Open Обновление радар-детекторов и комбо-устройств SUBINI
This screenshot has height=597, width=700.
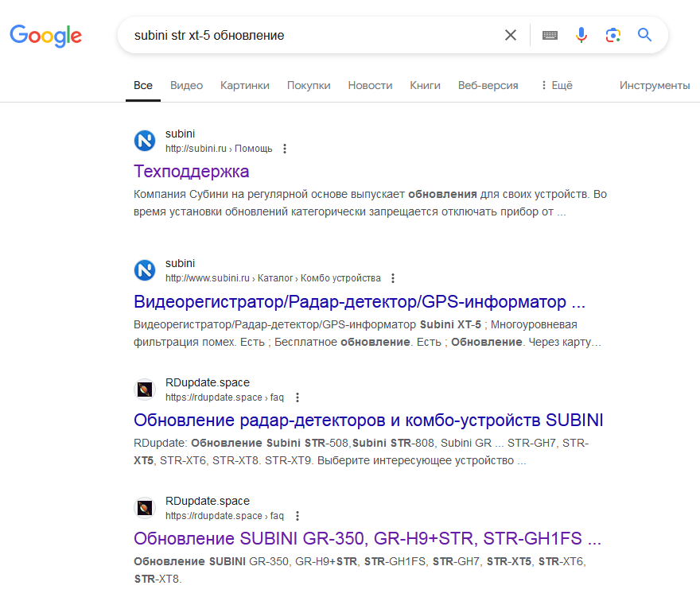(368, 421)
